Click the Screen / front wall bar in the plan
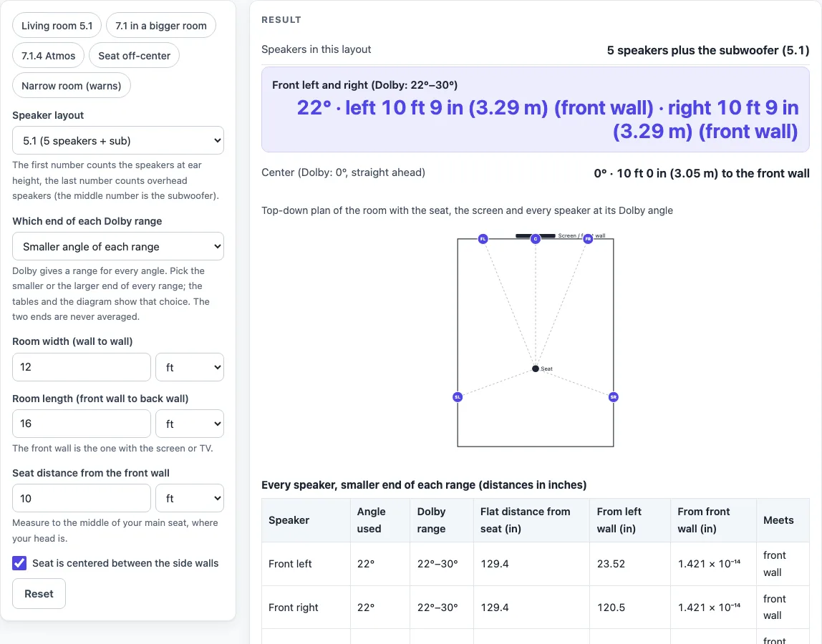The image size is (822, 644). tap(536, 236)
